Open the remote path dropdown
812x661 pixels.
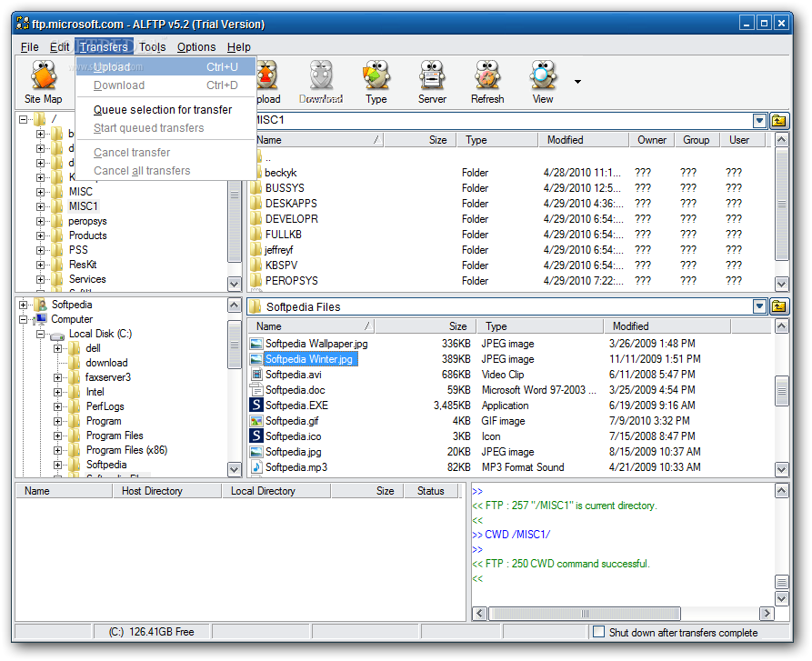(759, 121)
